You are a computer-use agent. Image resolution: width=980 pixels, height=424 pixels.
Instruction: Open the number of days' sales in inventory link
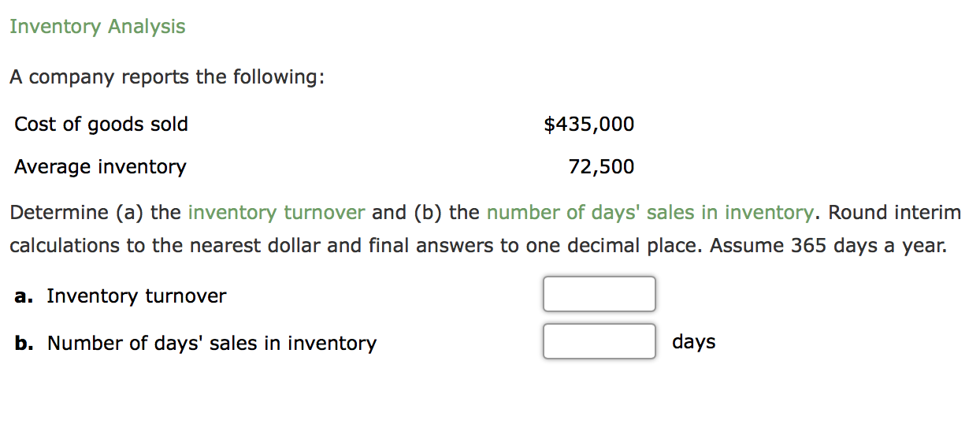[649, 213]
